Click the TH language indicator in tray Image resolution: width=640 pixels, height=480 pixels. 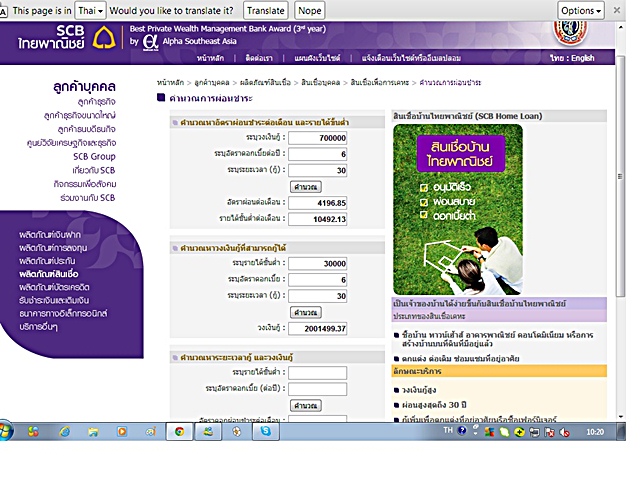[448, 430]
